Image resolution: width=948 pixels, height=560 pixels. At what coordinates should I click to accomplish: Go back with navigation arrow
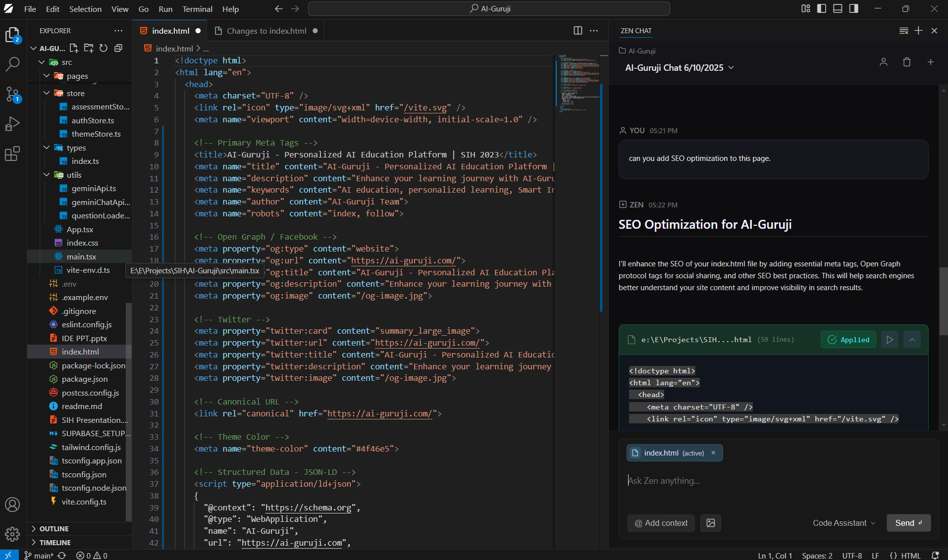click(279, 9)
